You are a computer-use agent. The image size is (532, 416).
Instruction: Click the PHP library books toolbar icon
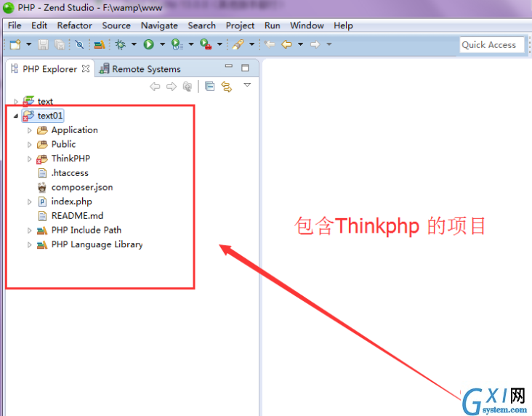100,44
